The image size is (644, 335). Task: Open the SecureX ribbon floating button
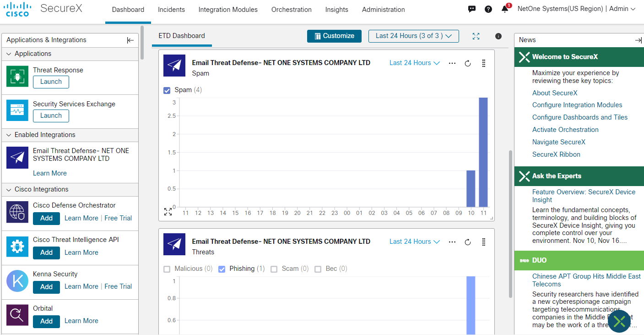pos(619,321)
